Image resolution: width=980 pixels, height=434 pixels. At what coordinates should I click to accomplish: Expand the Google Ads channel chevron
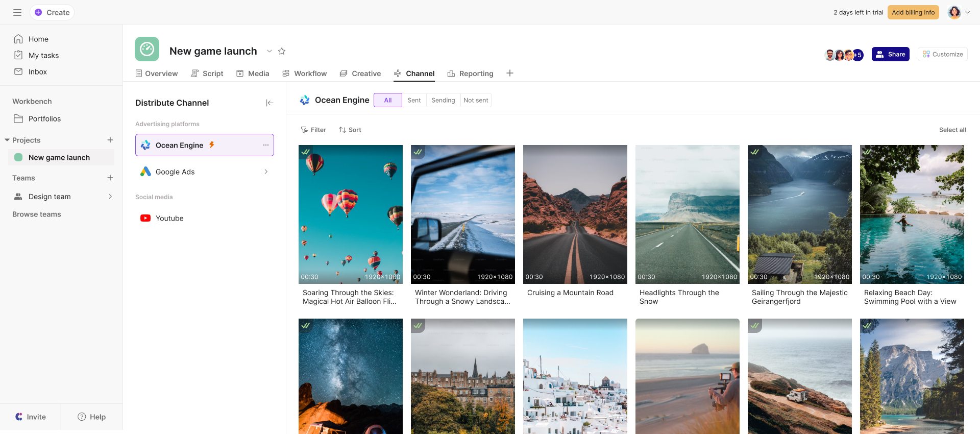pos(266,172)
